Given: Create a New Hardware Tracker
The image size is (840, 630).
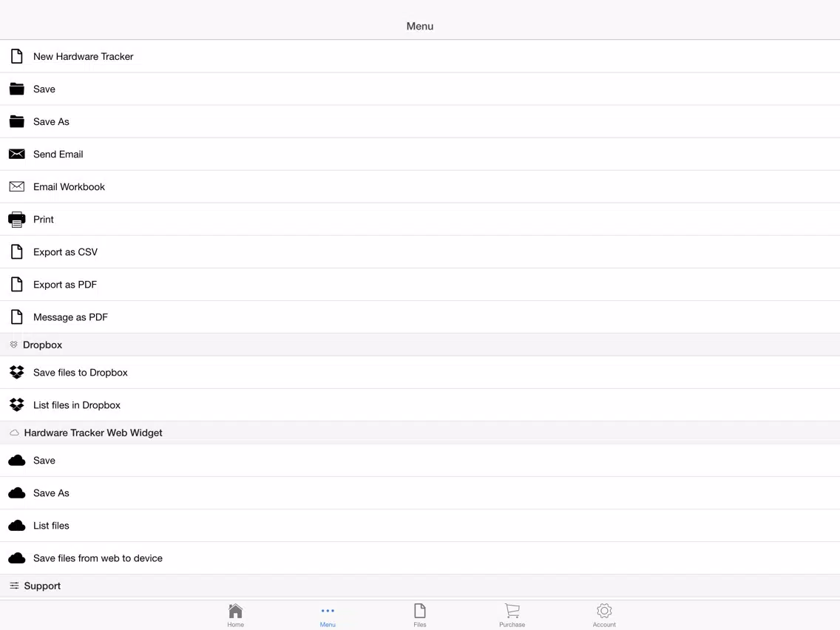Looking at the screenshot, I should click(x=420, y=56).
